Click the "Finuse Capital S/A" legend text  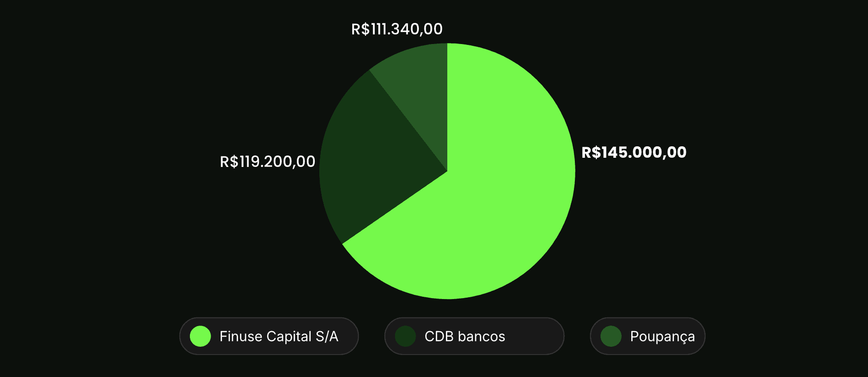(279, 336)
